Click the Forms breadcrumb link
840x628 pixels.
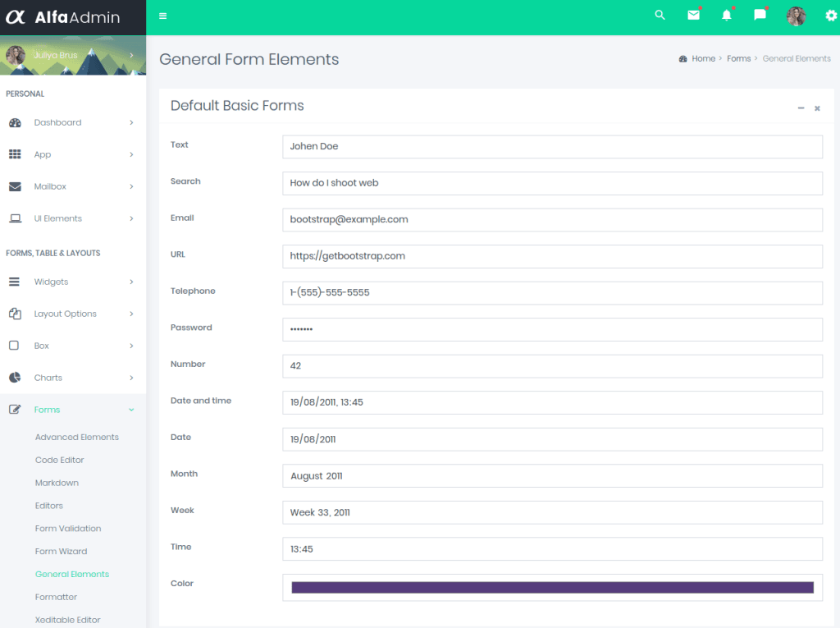[x=738, y=59]
